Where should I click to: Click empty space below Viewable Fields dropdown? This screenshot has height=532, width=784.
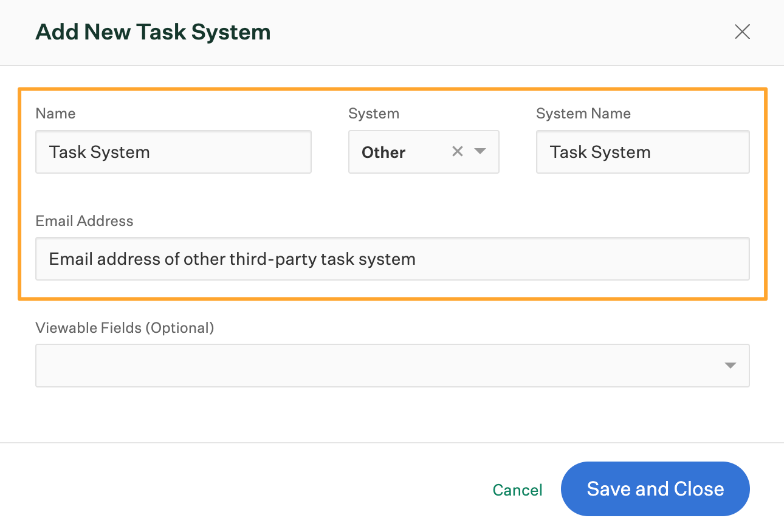392,416
